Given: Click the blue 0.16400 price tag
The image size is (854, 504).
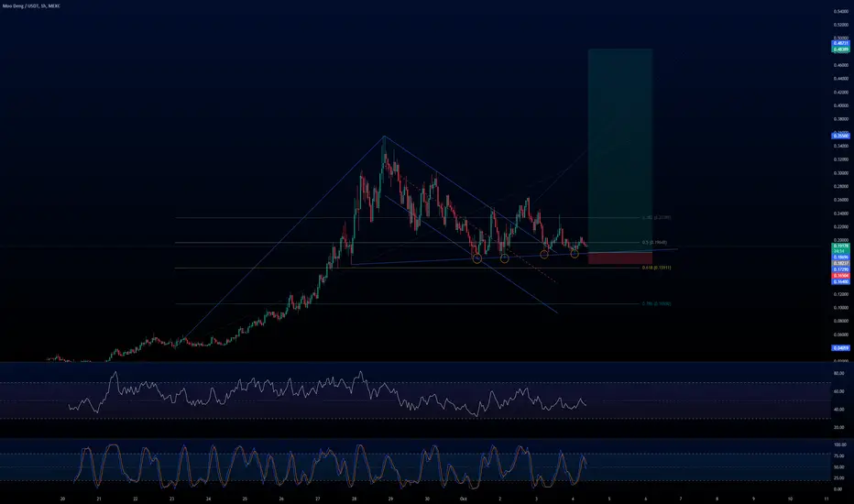Looking at the screenshot, I should pos(840,281).
